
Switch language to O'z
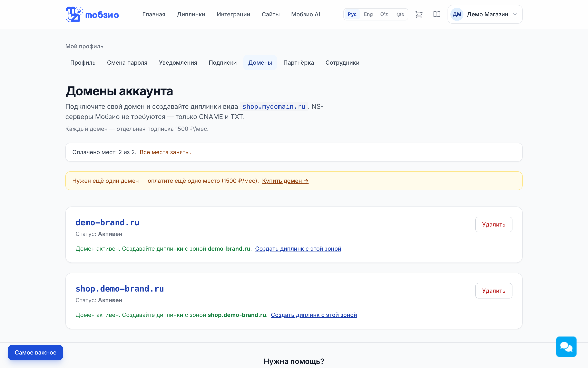point(384,14)
